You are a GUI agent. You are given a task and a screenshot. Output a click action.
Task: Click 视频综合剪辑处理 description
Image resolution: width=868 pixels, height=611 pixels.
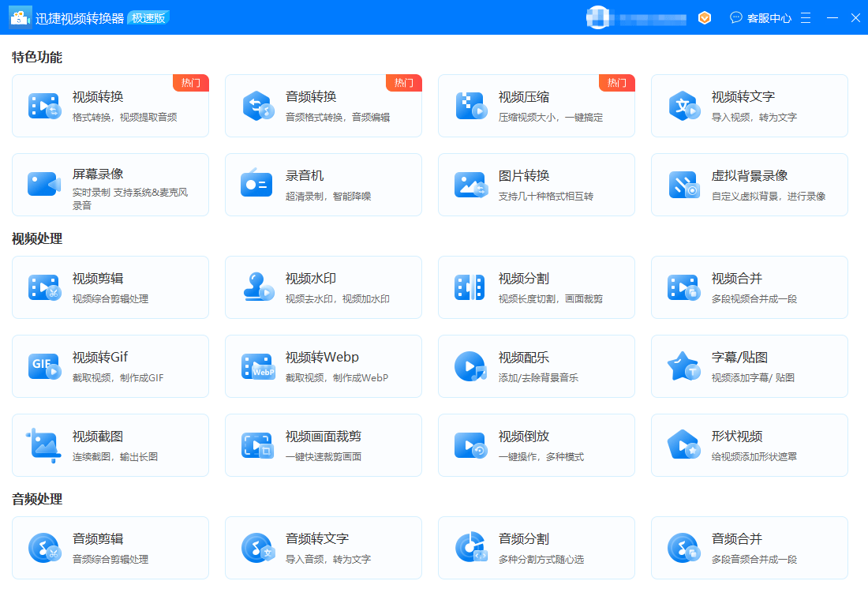click(110, 299)
